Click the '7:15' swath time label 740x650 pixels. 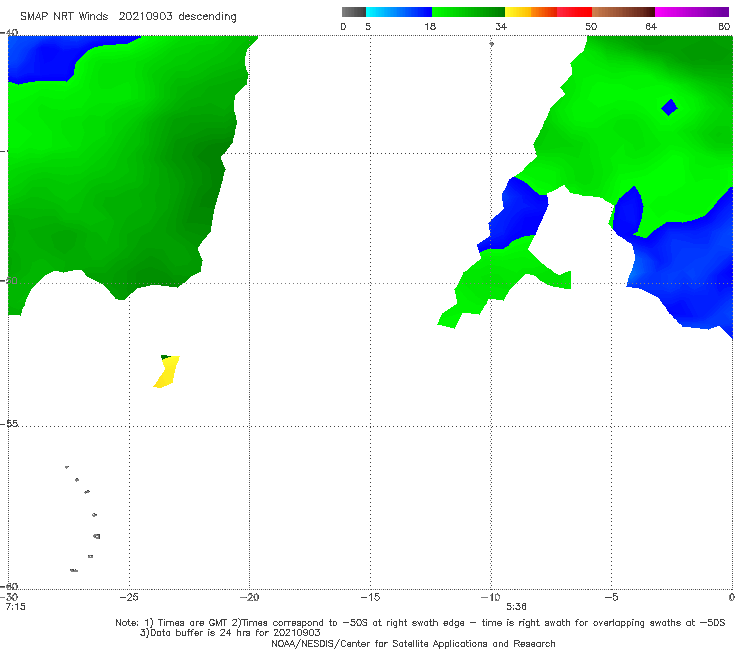pos(16,607)
